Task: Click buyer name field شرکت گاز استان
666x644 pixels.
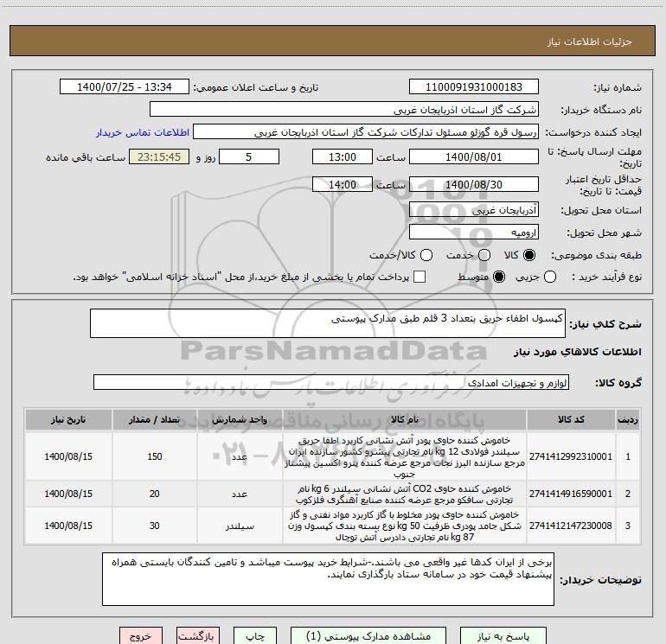Action: point(344,110)
